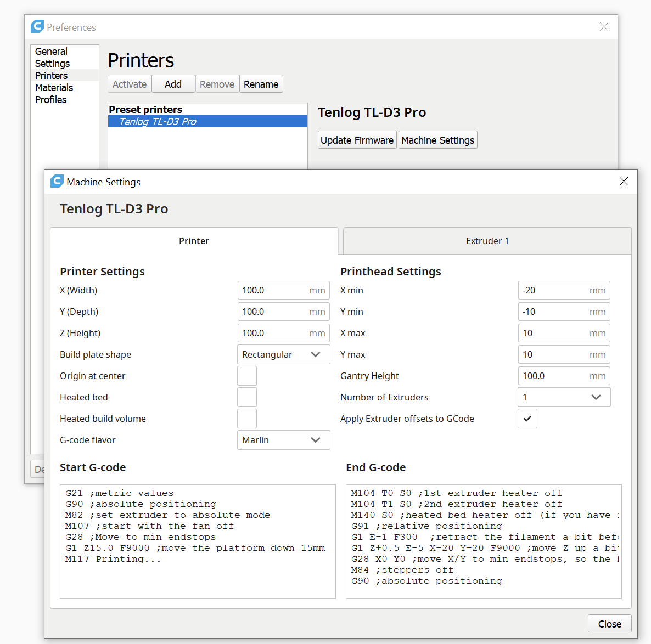
Task: Click the Y min input field
Action: (564, 312)
